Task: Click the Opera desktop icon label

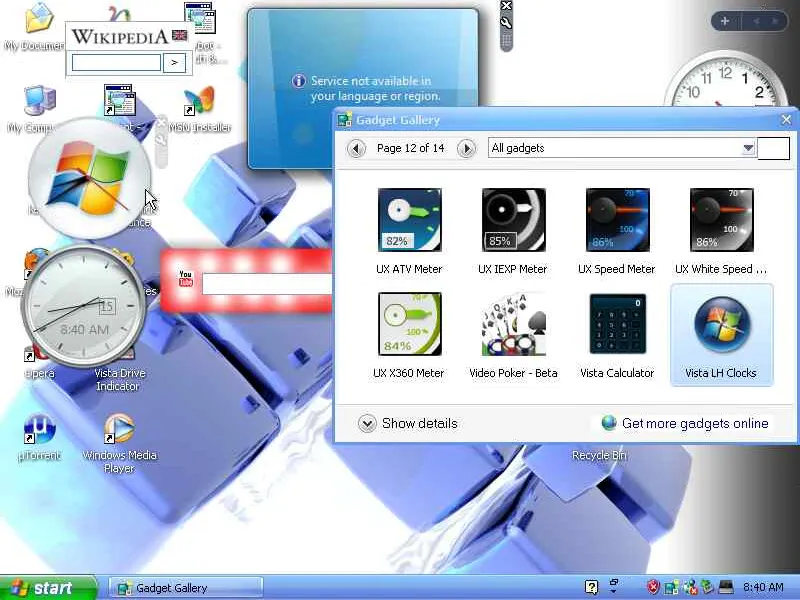Action: coord(40,373)
